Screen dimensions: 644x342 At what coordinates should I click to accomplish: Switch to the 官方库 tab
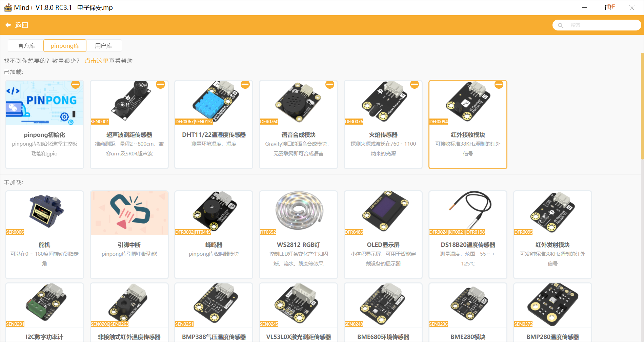tap(26, 46)
